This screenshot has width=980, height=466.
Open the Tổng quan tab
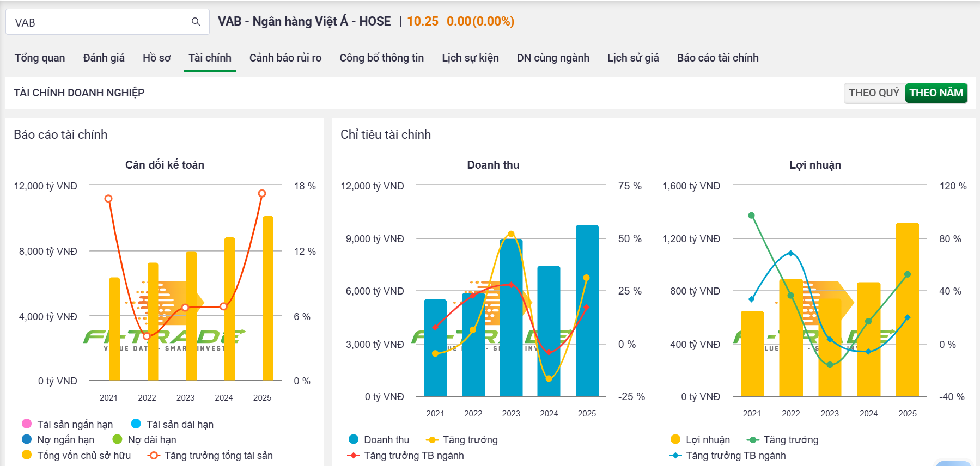coord(40,58)
